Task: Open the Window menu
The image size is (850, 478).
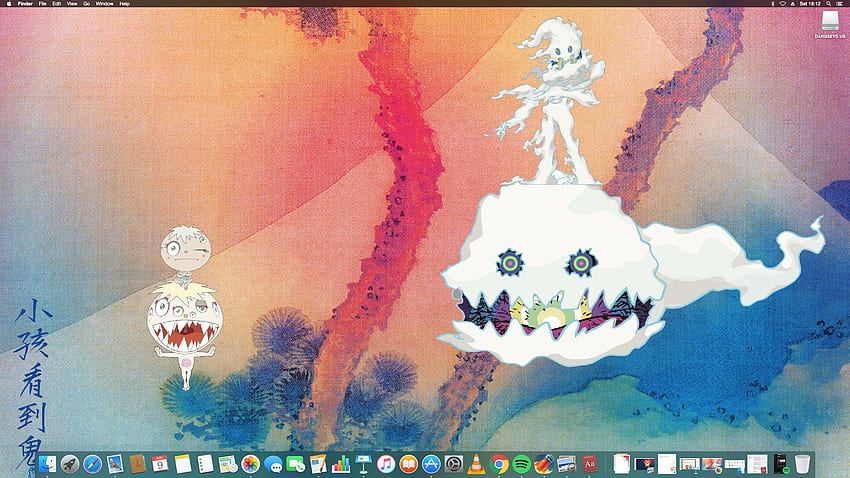Action: click(x=105, y=3)
